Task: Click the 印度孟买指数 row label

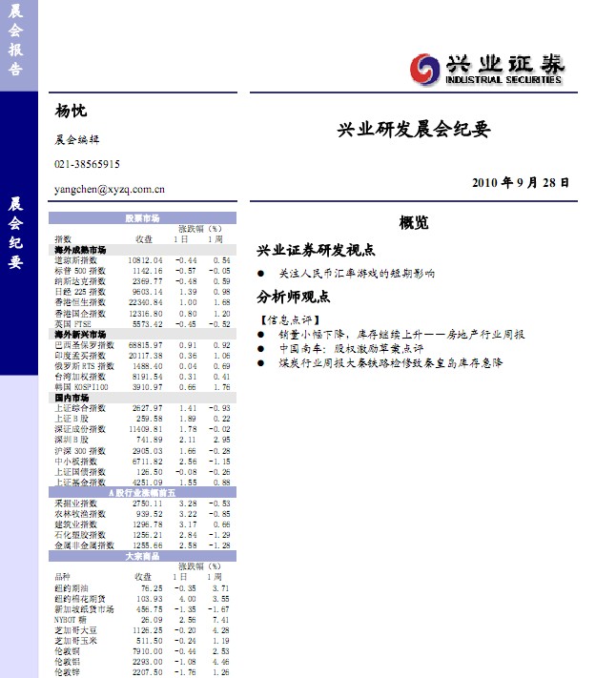Action: pos(80,356)
